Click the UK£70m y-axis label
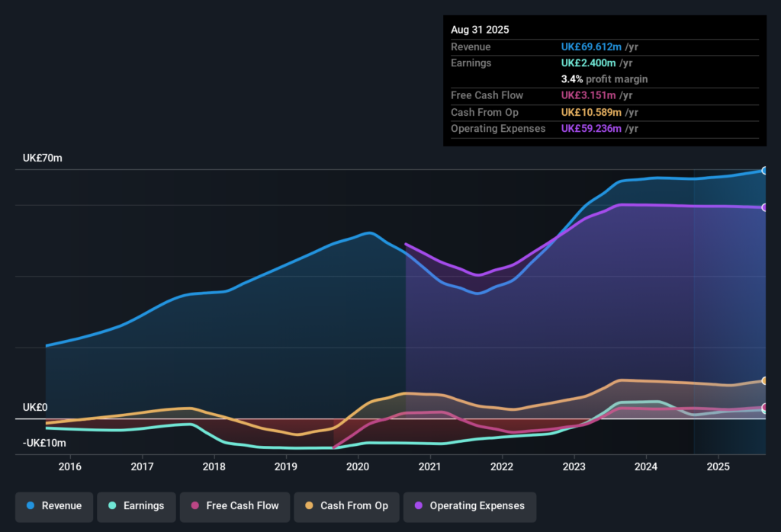The image size is (781, 532). (x=43, y=159)
